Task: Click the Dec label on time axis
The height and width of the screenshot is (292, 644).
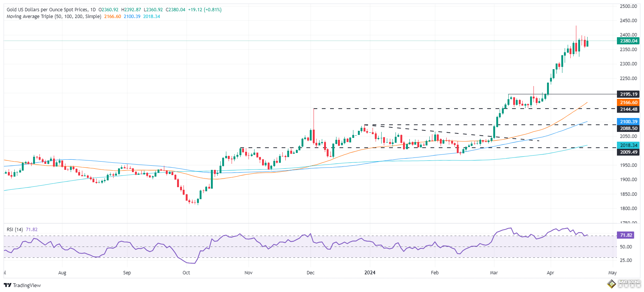Action: [x=311, y=273]
